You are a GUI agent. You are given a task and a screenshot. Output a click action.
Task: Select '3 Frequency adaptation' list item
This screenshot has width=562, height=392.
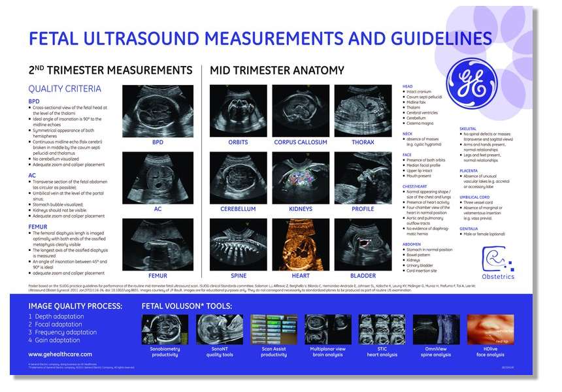tap(63, 332)
